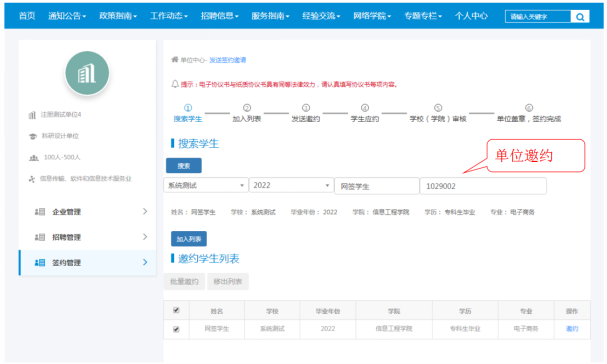
Task: Click the student ID field showing 1029002
Action: click(x=483, y=186)
